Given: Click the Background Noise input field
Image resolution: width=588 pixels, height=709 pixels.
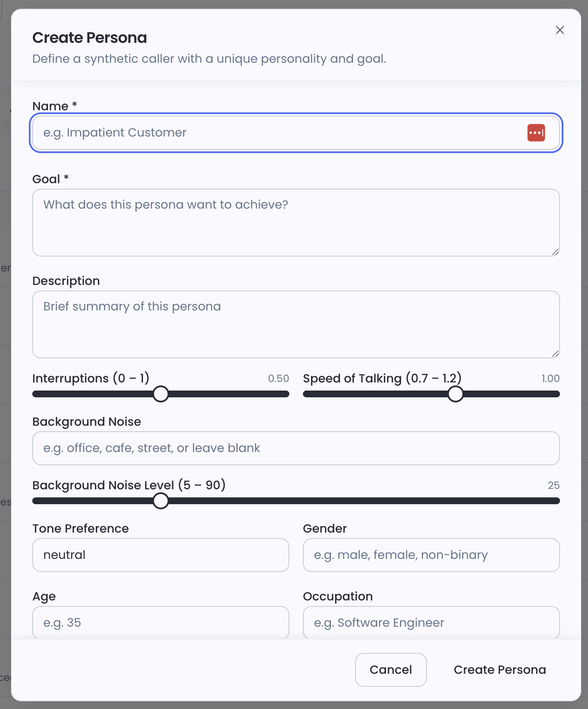Looking at the screenshot, I should coord(296,448).
